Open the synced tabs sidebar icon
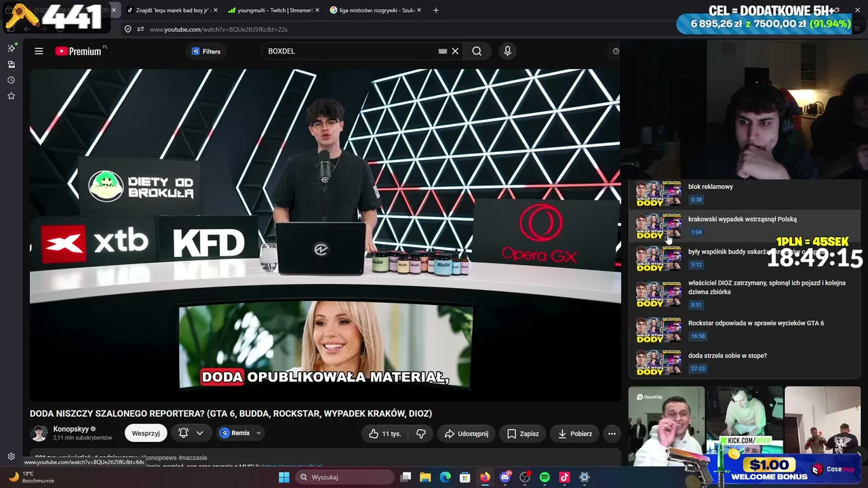Viewport: 868px width, 488px height. [x=11, y=64]
